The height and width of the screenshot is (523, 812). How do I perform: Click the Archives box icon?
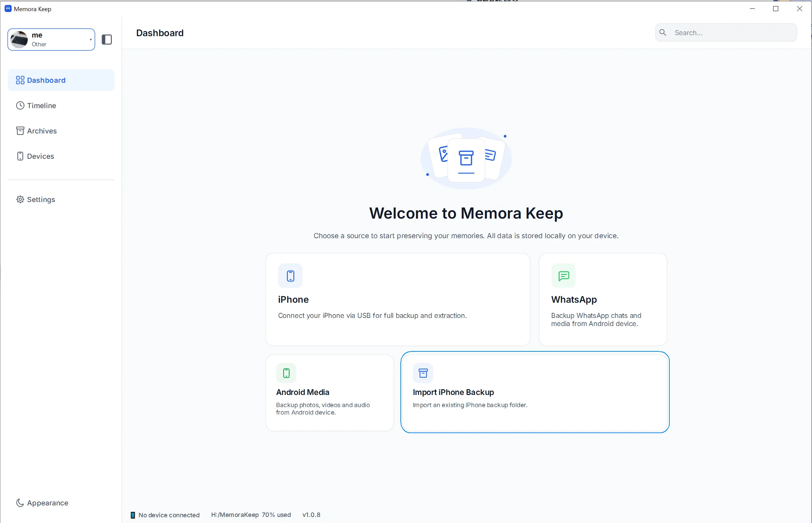tap(20, 131)
